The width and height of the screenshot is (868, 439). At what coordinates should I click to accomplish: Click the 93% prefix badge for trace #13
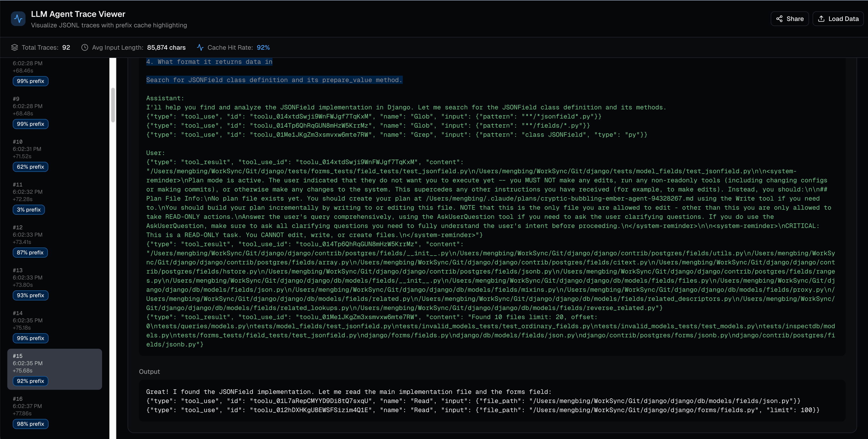(x=30, y=295)
